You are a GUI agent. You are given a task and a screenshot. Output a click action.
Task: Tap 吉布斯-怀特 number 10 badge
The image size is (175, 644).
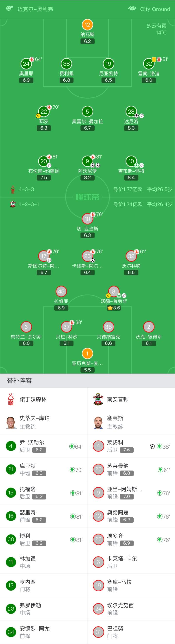click(x=131, y=161)
